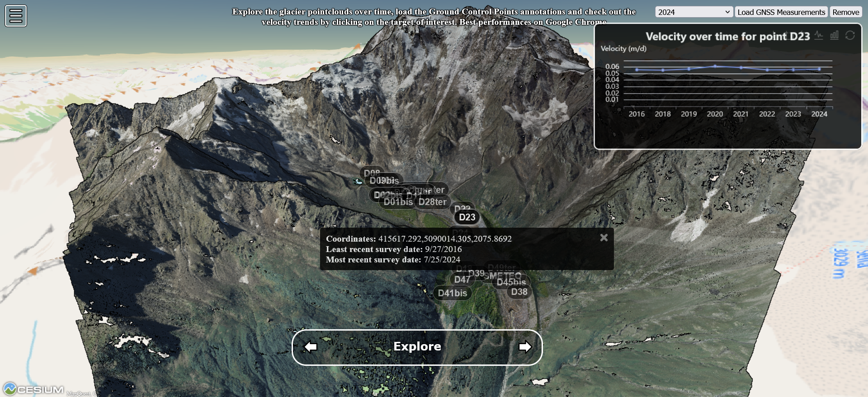Click the Remove button
This screenshot has width=868, height=397.
point(846,12)
